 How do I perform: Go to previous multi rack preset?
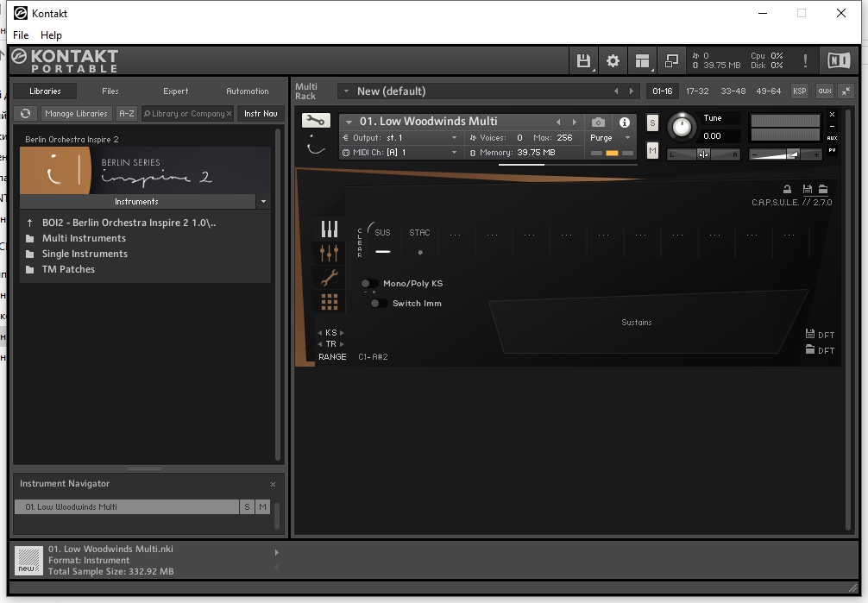point(616,91)
